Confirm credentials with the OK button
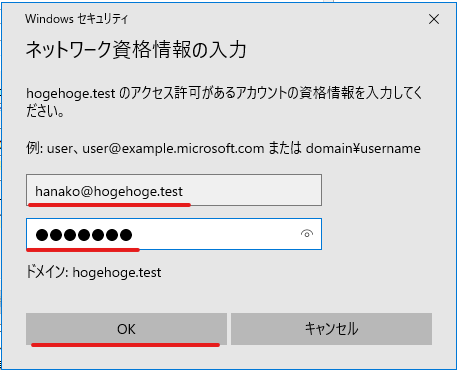The image size is (457, 370). (126, 329)
